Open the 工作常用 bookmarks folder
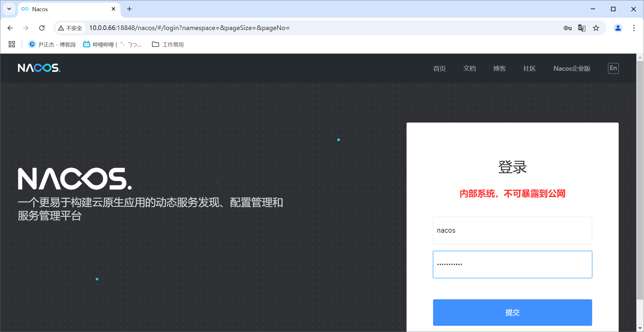The image size is (644, 332). coord(168,44)
